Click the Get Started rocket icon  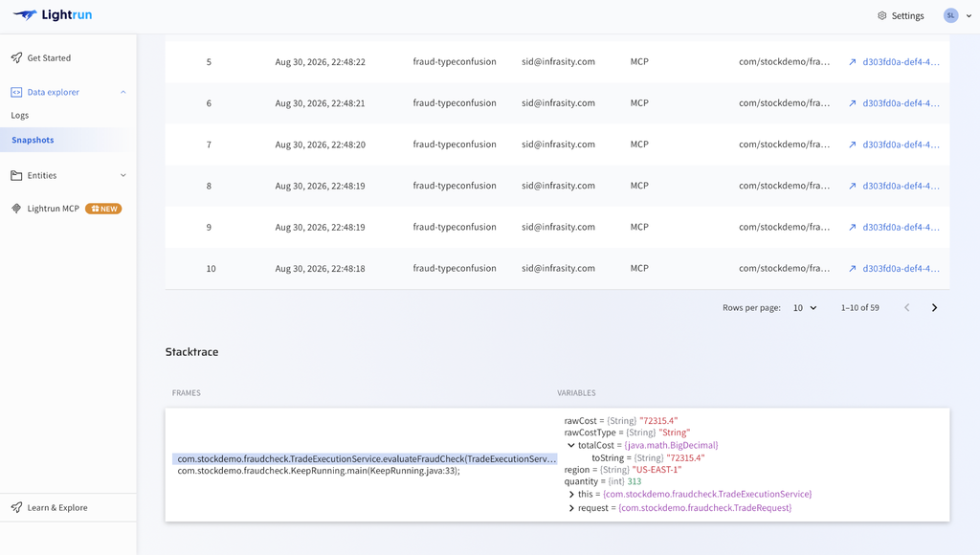(16, 58)
